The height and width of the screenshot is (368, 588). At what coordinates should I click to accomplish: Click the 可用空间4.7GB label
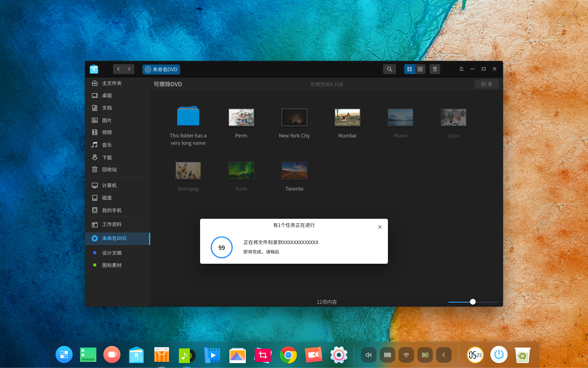pyautogui.click(x=327, y=85)
